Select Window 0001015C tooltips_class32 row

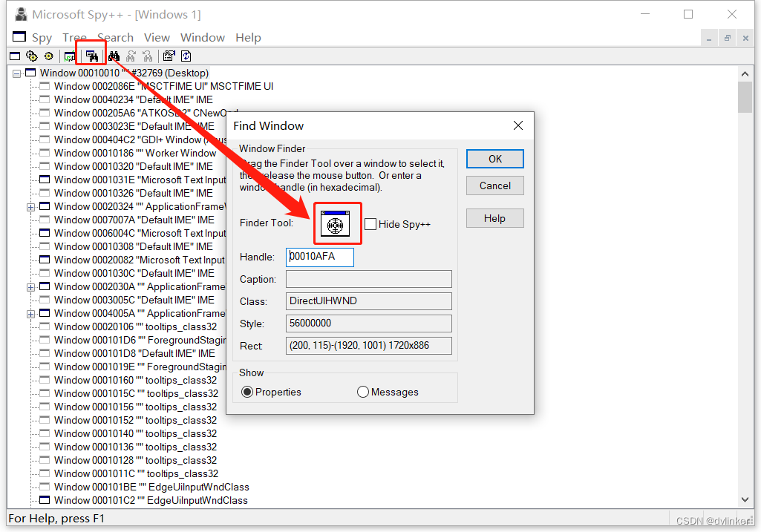(137, 393)
